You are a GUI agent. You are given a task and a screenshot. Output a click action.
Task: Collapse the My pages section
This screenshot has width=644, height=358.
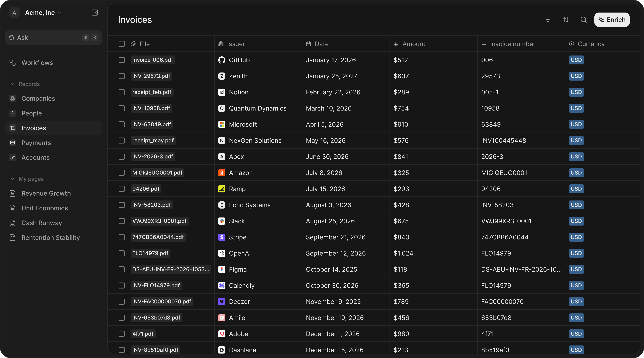tap(13, 179)
